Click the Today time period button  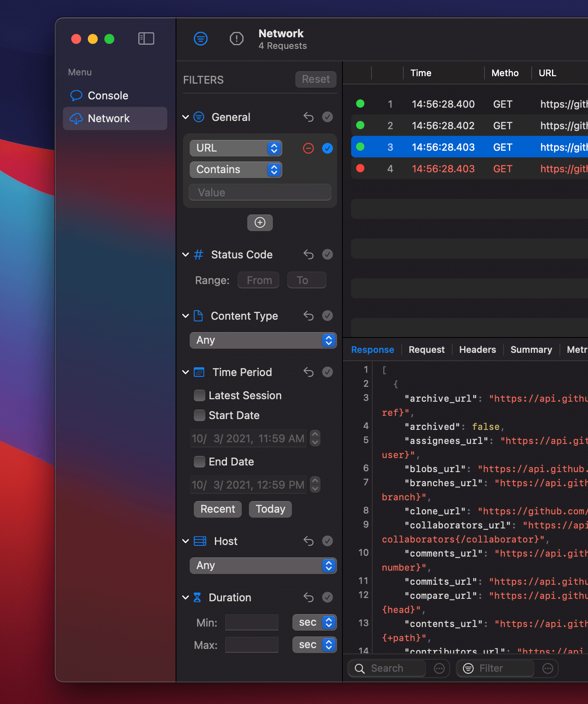pyautogui.click(x=270, y=509)
